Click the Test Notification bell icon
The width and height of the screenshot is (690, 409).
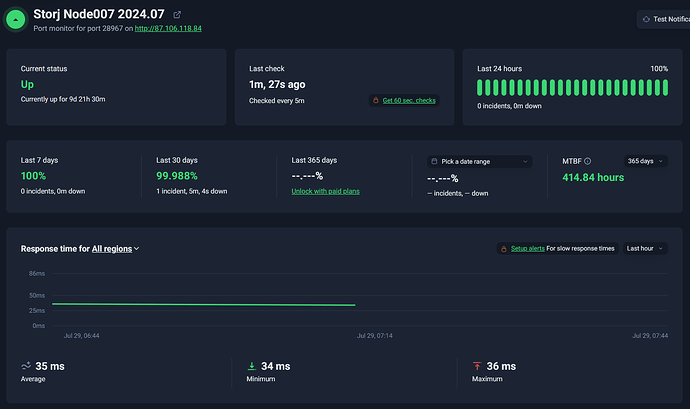click(646, 19)
